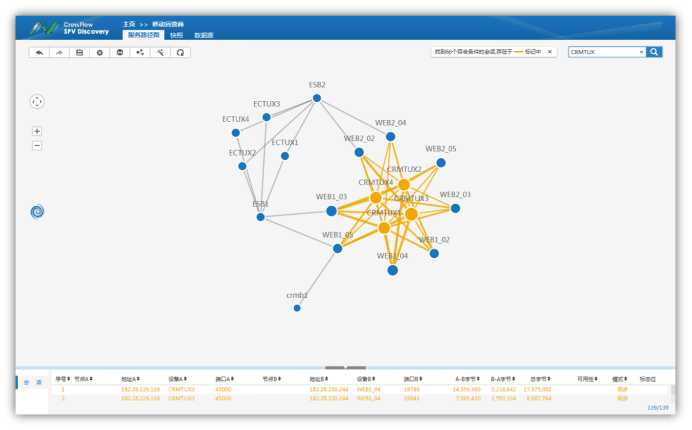Sort table by 地址A column
The image size is (692, 430).
(130, 379)
